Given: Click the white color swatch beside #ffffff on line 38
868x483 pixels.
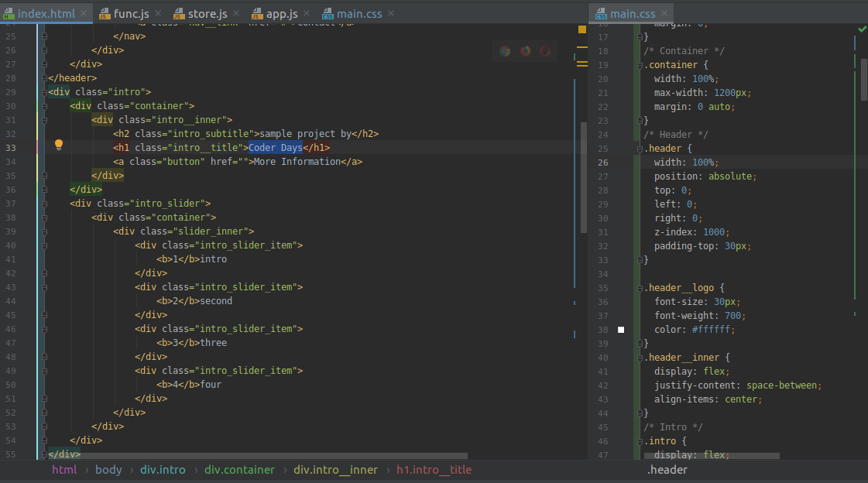Looking at the screenshot, I should pyautogui.click(x=621, y=330).
